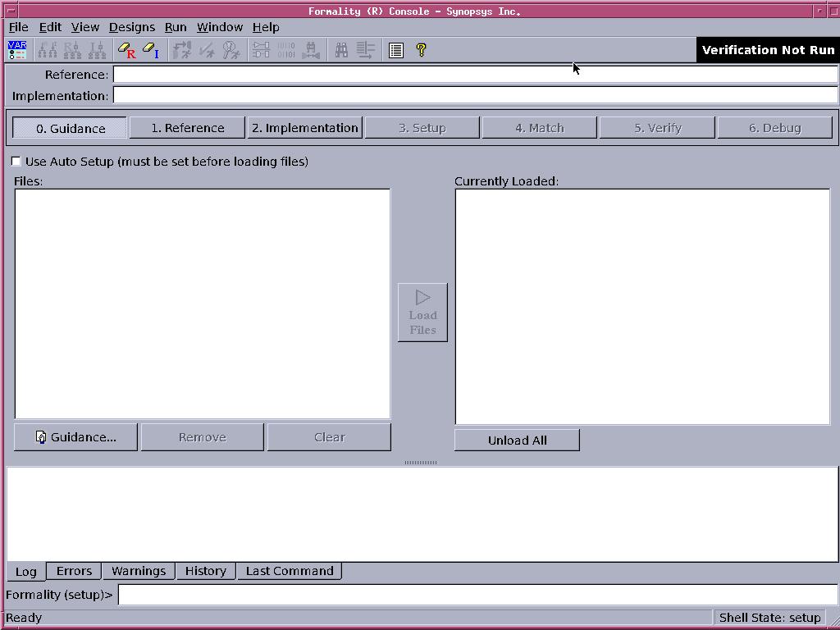Viewport: 840px width, 630px height.
Task: Click the run diagnose magnifier icon
Action: (231, 50)
